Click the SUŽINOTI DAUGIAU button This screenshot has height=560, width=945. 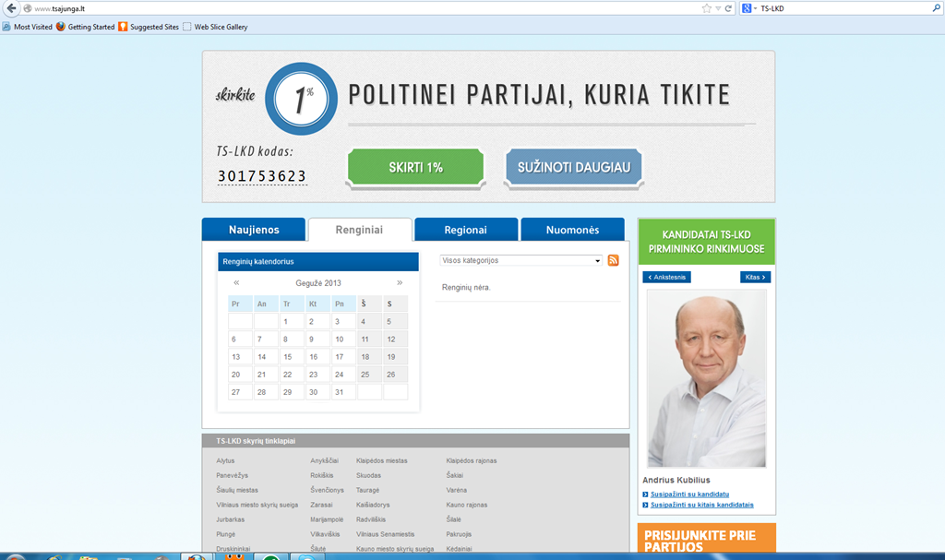574,168
